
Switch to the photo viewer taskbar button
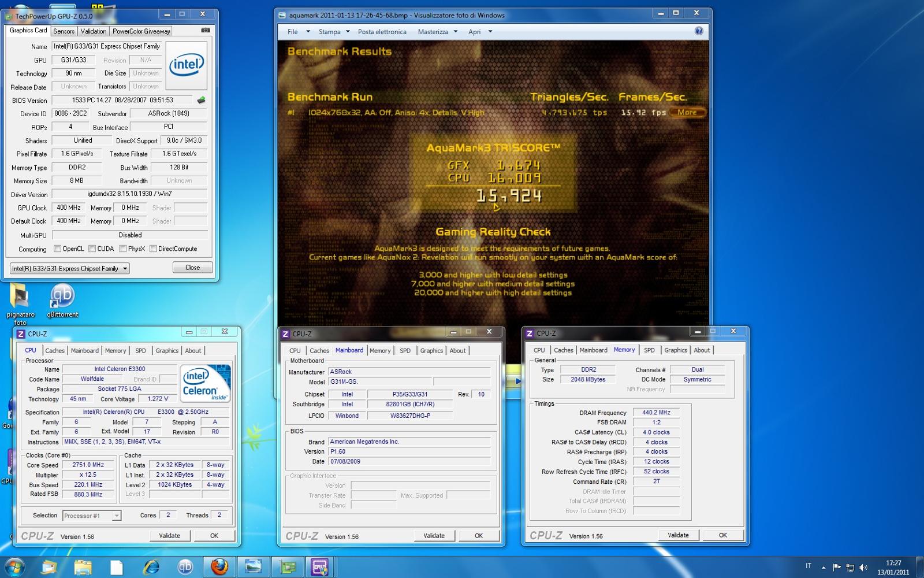pos(253,567)
